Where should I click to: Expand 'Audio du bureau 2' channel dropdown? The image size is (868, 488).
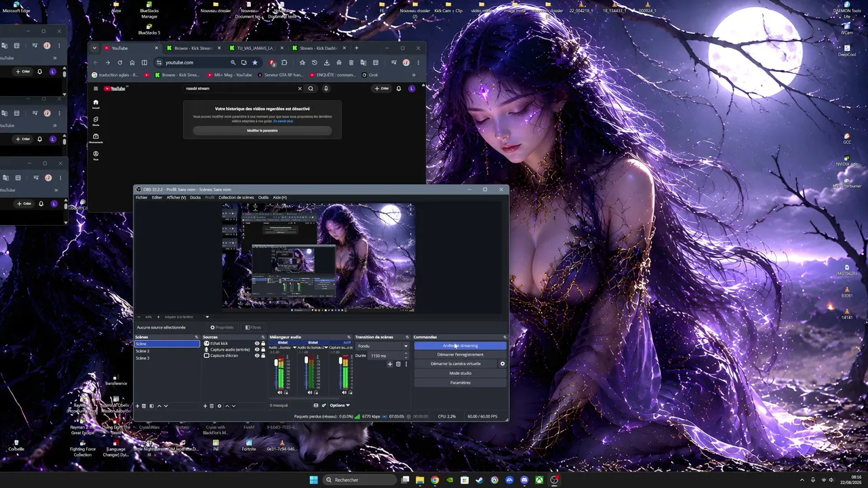325,348
